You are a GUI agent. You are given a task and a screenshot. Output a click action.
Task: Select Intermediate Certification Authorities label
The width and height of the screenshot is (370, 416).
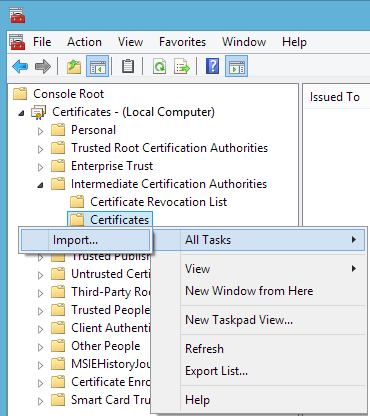(169, 184)
